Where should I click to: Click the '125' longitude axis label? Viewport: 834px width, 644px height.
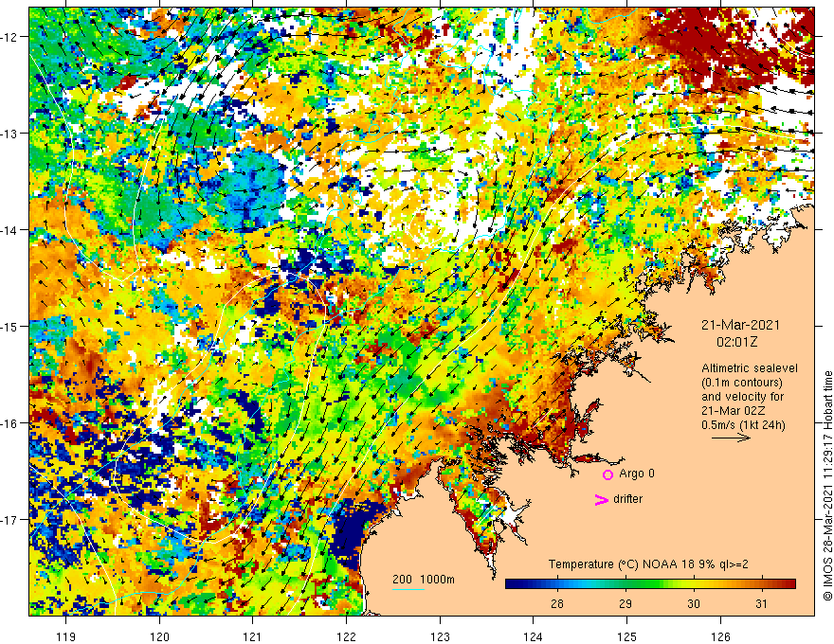tap(627, 637)
